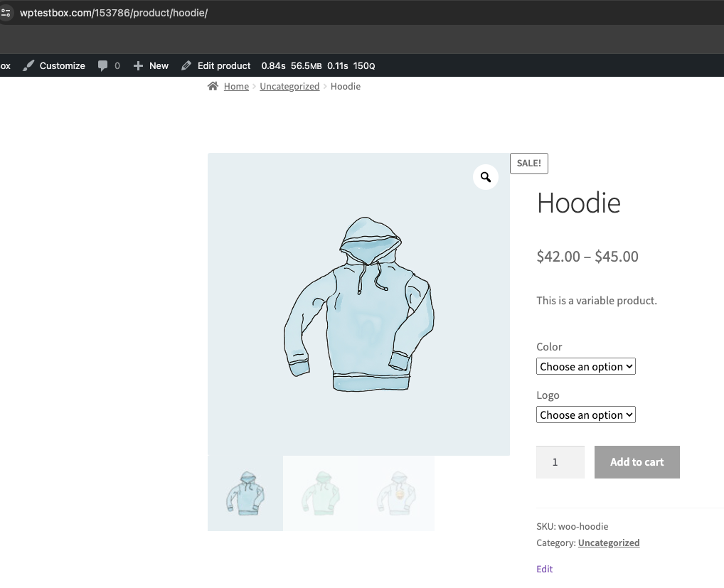
Task: Click the Customize paintbrush icon
Action: 28,65
